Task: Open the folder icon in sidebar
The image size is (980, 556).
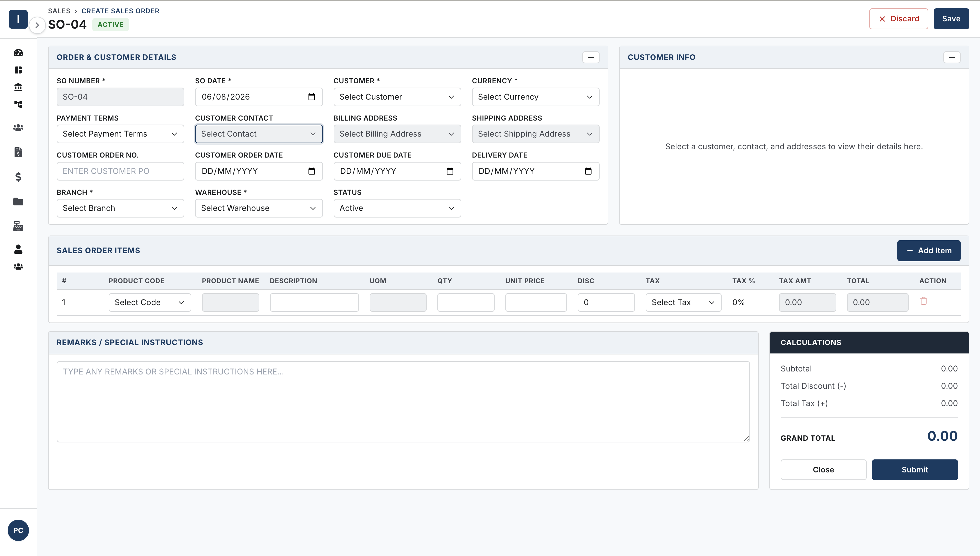Action: (x=18, y=201)
